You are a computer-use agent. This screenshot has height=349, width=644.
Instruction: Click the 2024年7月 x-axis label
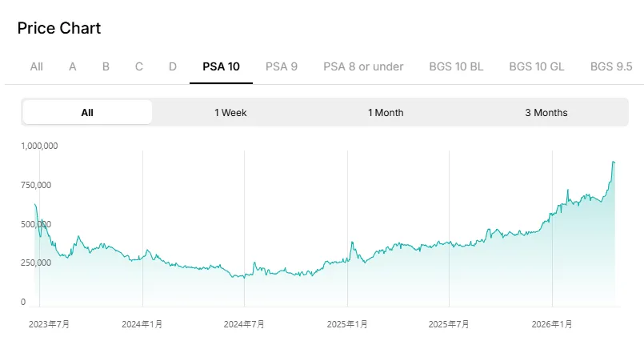pos(244,324)
